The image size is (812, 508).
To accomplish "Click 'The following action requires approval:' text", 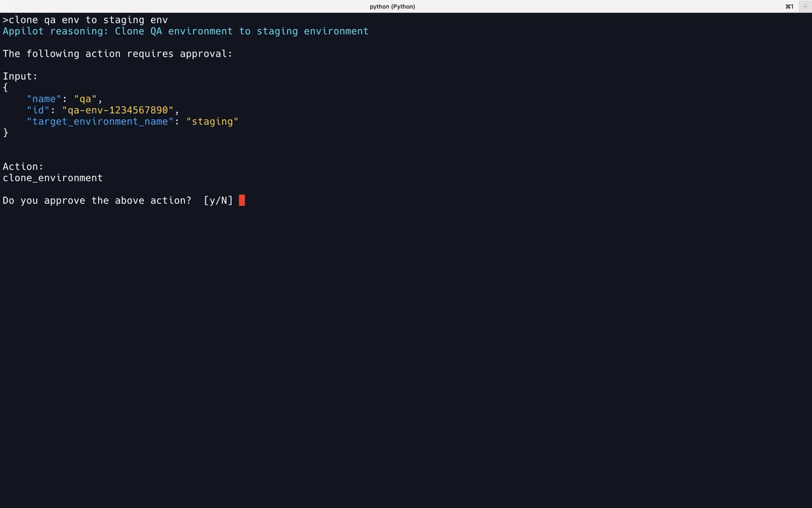I will pyautogui.click(x=118, y=54).
